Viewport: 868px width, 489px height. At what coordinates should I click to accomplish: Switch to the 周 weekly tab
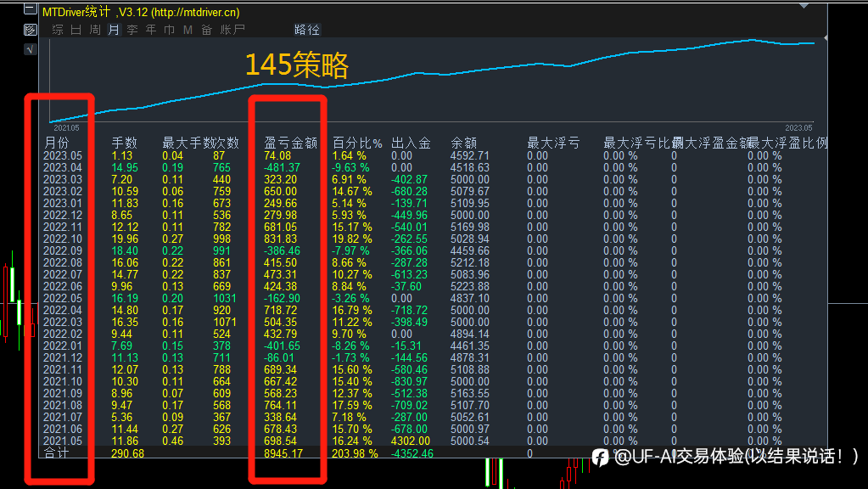95,30
